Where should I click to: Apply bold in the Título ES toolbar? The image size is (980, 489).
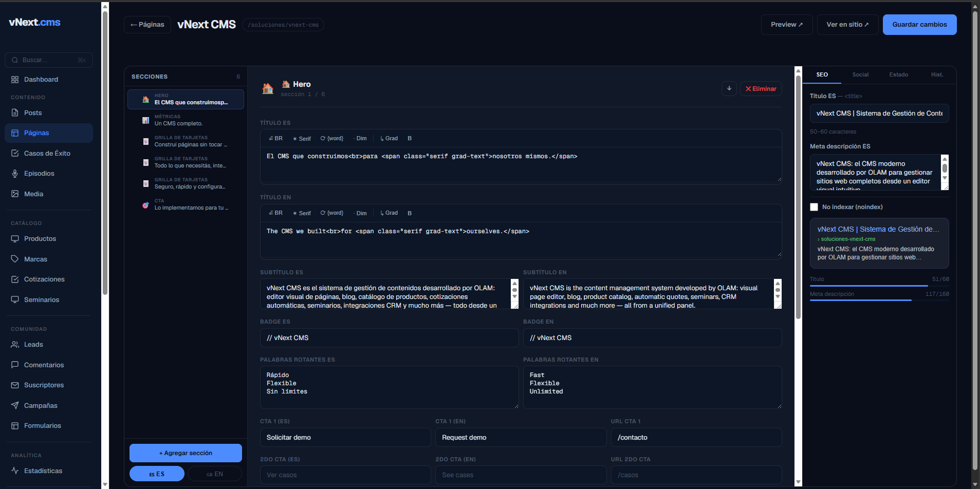[410, 139]
